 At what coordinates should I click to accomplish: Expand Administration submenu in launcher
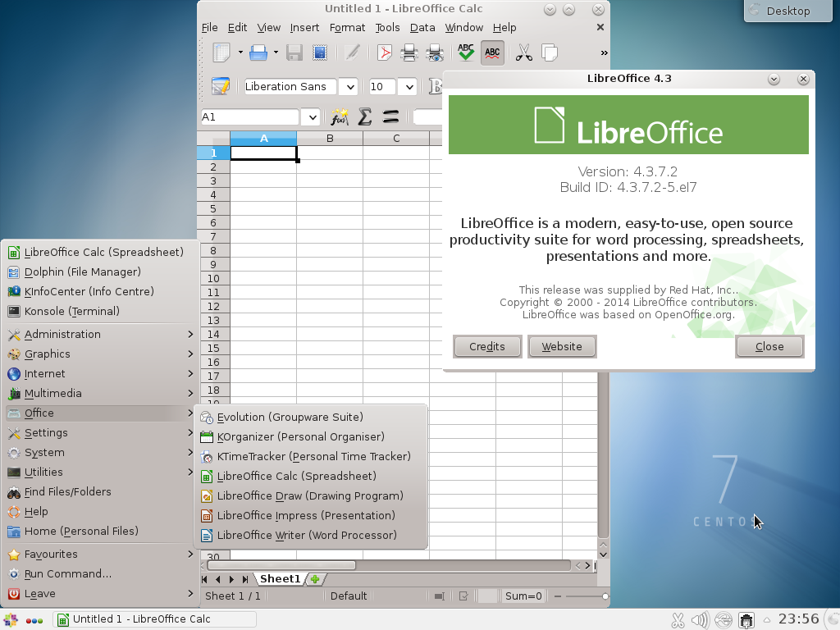pos(101,335)
